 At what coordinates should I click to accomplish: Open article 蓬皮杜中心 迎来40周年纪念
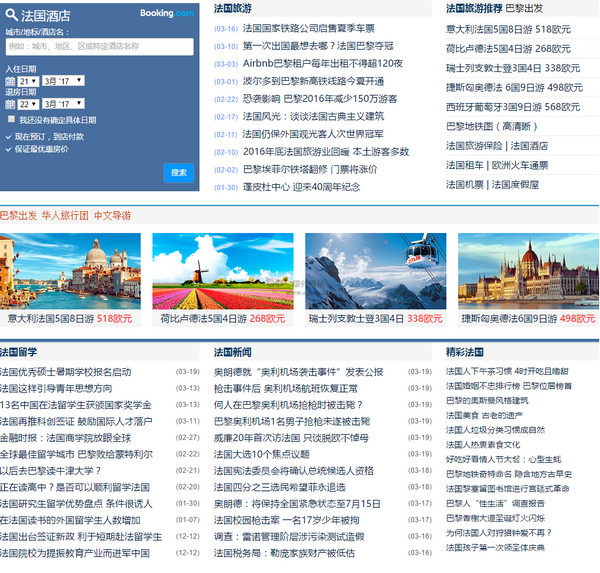[x=301, y=187]
